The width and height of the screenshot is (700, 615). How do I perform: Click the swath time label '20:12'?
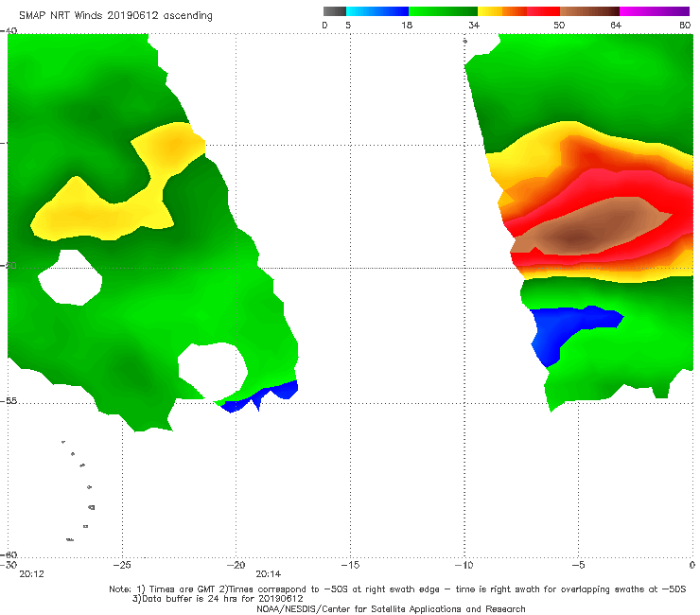(32, 574)
